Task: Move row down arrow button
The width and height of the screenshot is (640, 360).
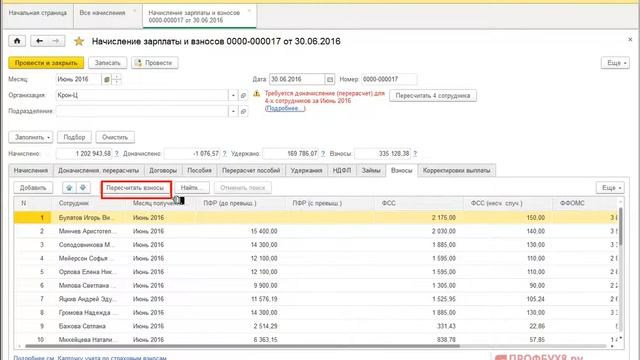Action: pos(83,188)
